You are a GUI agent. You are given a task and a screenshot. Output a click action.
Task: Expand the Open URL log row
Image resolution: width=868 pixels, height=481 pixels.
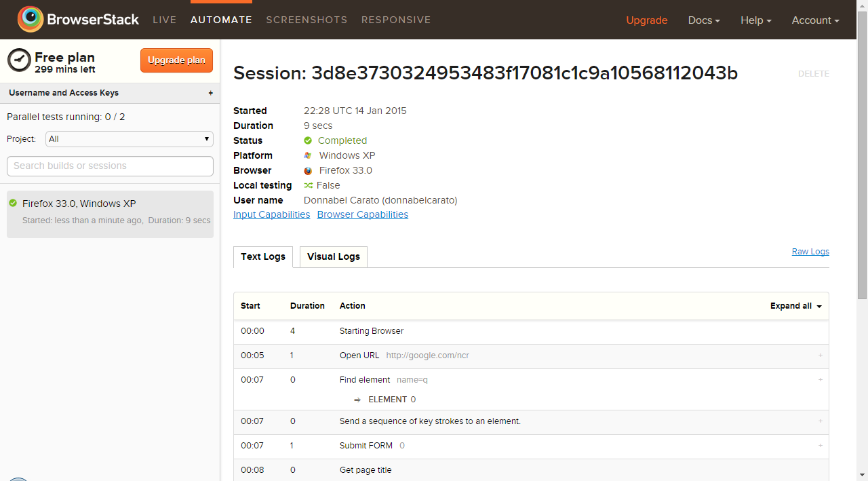(821, 355)
